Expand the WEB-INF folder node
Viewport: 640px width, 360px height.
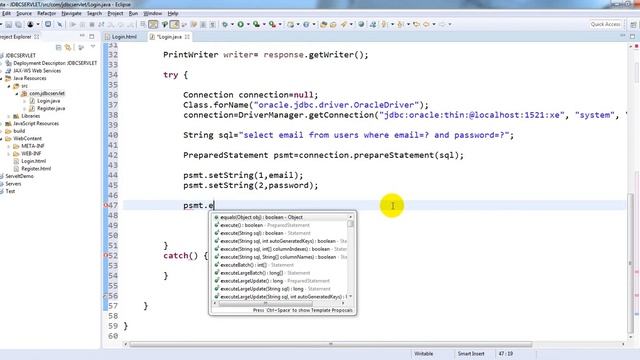click(x=9, y=154)
